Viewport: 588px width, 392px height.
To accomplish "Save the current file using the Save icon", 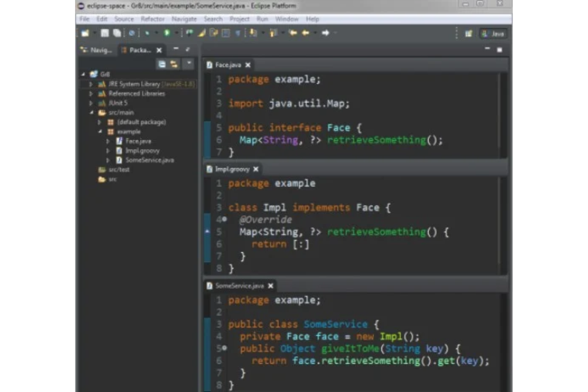I will pyautogui.click(x=104, y=33).
